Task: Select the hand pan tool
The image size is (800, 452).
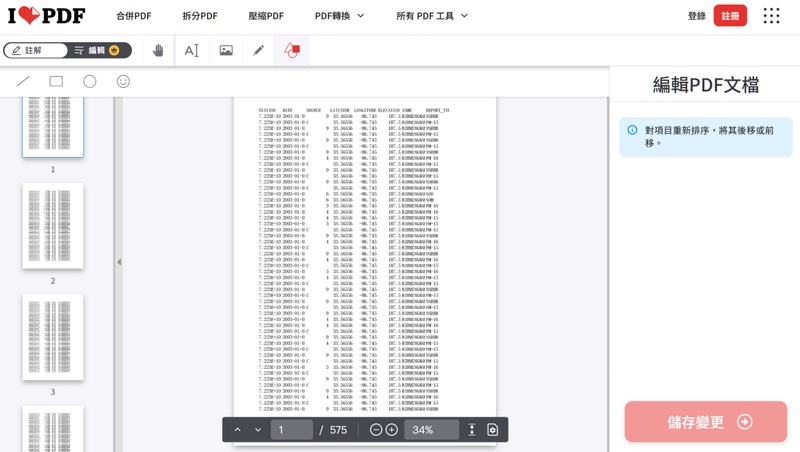Action: (158, 50)
